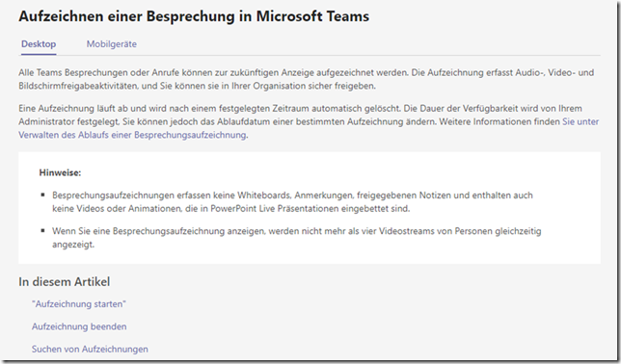
Task: Click bullet text about Whiteboards, Anmerkungen
Action: [x=292, y=202]
